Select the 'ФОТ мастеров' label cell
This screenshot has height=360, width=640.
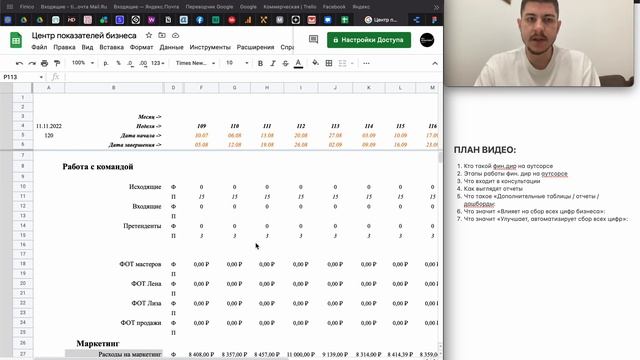click(x=140, y=264)
